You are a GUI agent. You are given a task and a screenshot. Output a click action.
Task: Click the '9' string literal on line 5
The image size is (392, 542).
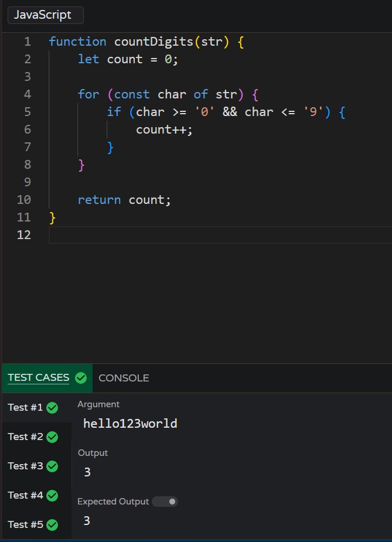[313, 112]
